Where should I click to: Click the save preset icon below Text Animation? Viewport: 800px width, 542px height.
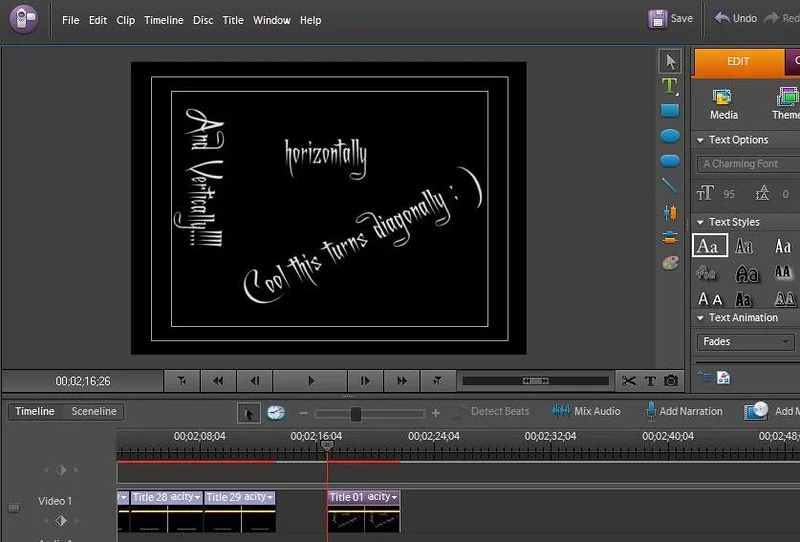(x=723, y=378)
